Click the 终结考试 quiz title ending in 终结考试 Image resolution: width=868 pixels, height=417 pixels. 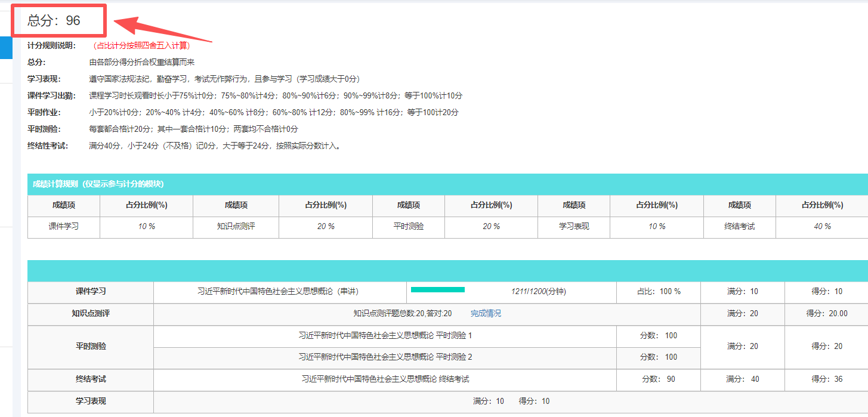coord(385,379)
